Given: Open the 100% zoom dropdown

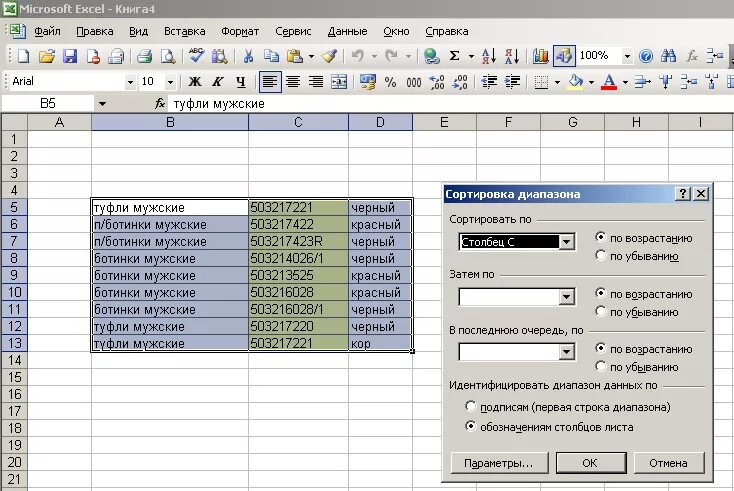Looking at the screenshot, I should 627,57.
